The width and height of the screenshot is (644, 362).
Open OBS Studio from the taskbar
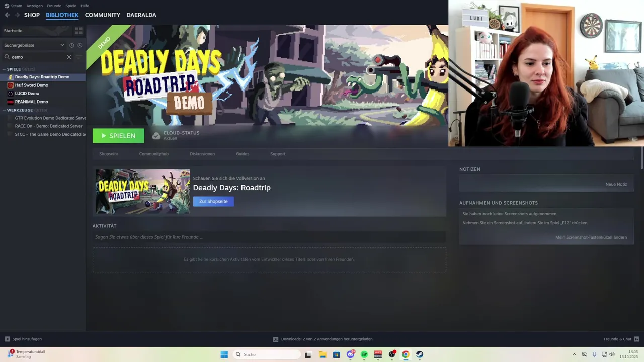[392, 354]
